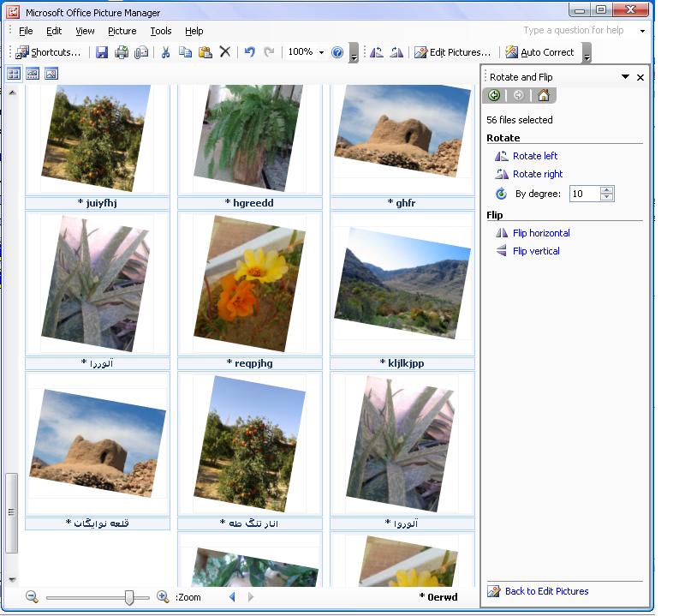Image resolution: width=673 pixels, height=616 pixels.
Task: Open the help question box dropdown arrow
Action: point(642,31)
